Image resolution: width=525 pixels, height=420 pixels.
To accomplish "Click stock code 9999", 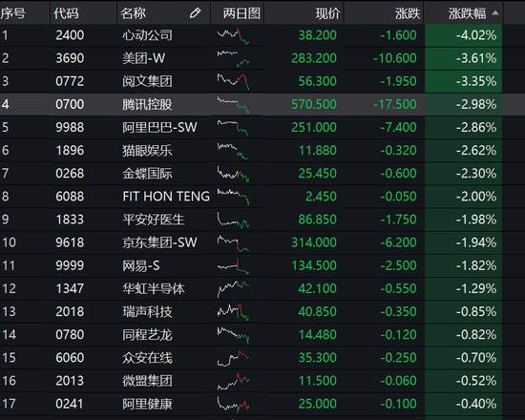I will [70, 266].
